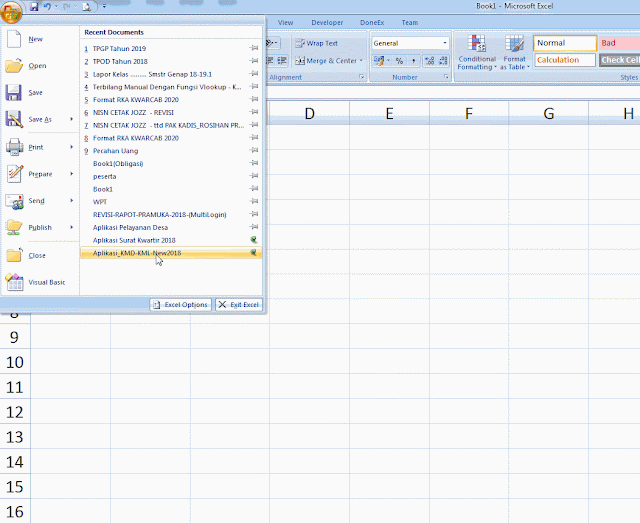
Task: Pin TPOD Tahun 2018 to recent list
Action: click(x=254, y=61)
